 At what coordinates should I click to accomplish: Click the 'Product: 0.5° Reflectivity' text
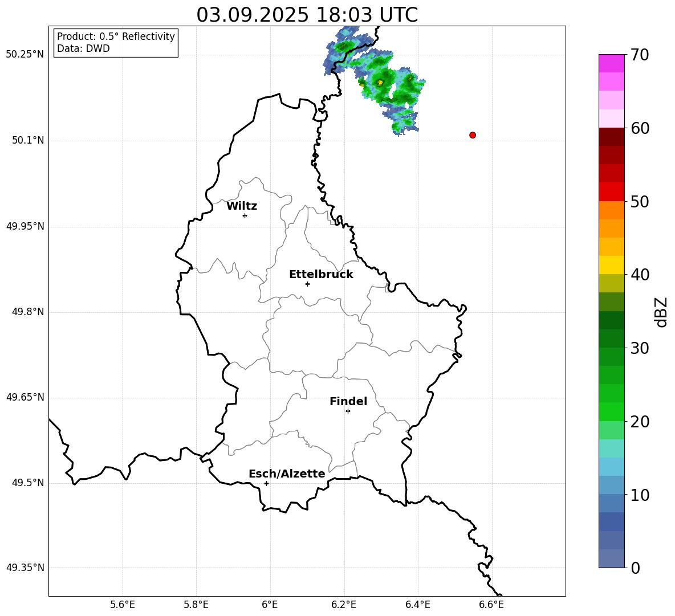(x=116, y=36)
